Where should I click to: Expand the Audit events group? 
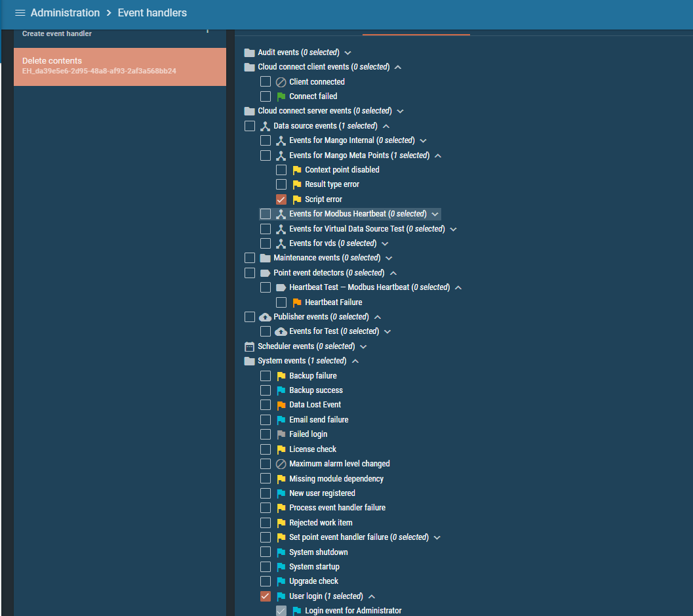pyautogui.click(x=348, y=52)
